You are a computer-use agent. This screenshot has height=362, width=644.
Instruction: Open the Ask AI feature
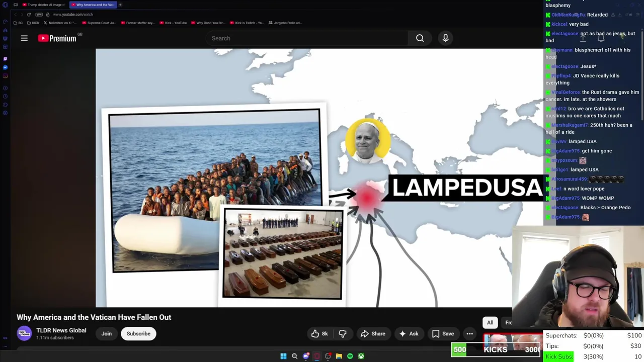tap(409, 334)
